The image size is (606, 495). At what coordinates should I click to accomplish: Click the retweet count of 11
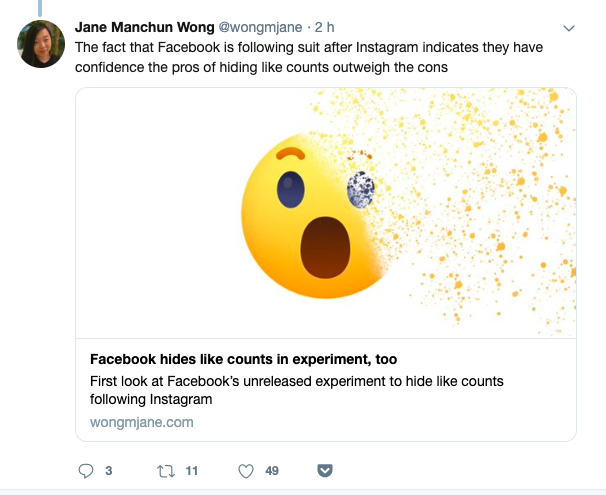(x=192, y=470)
